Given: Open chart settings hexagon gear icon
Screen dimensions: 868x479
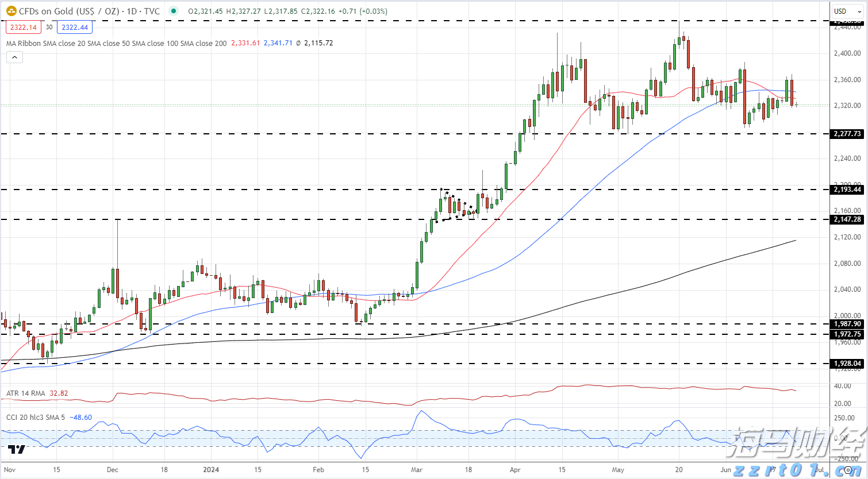Looking at the screenshot, I should pos(848,470).
